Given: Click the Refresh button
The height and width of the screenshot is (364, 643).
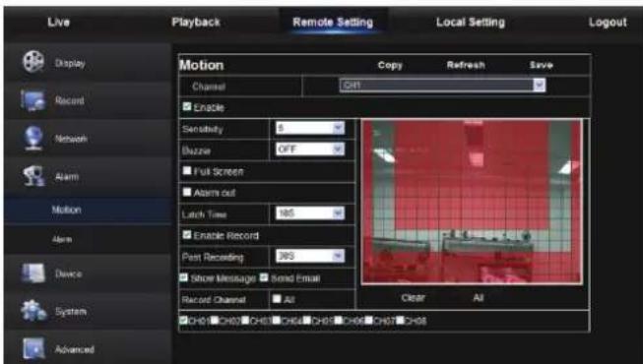Looking at the screenshot, I should [x=466, y=65].
